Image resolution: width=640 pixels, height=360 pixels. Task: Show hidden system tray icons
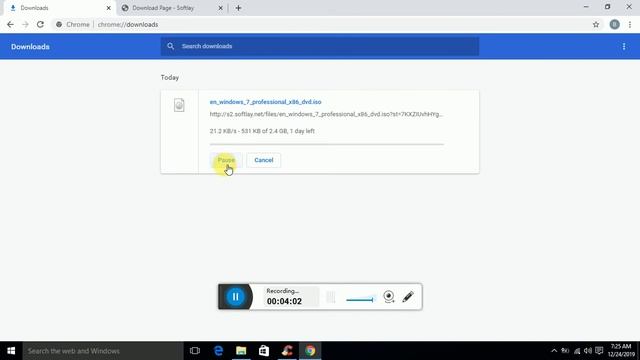click(x=554, y=351)
